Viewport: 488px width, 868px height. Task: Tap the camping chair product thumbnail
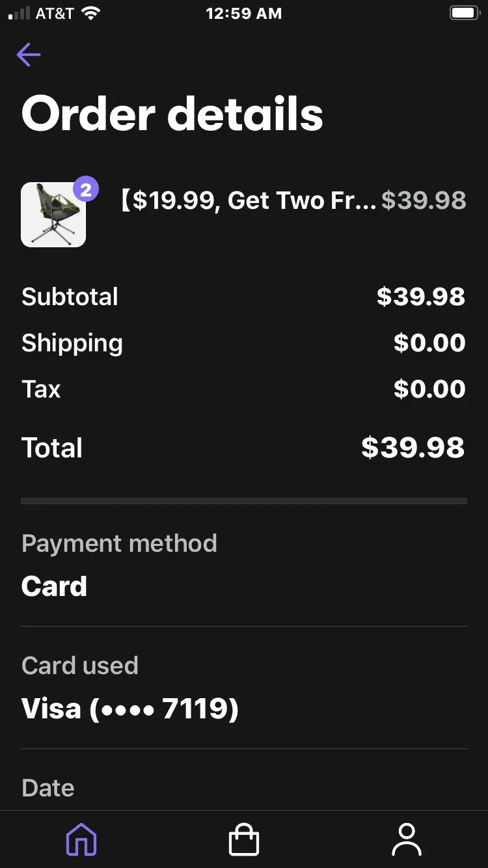[x=53, y=215]
